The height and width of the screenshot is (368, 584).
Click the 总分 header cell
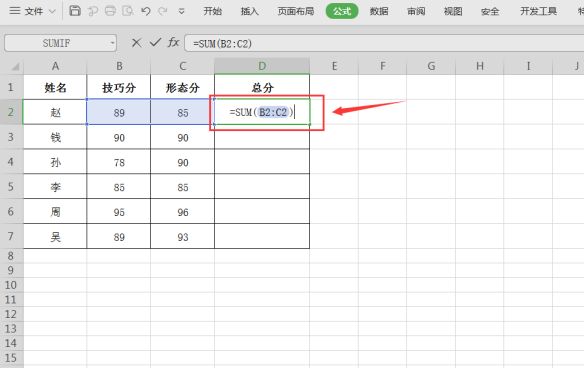click(262, 87)
